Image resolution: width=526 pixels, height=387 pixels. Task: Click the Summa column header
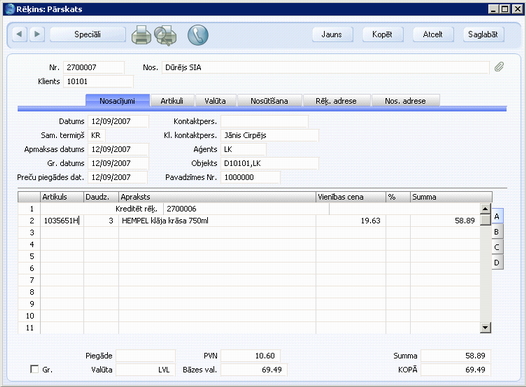[452, 197]
